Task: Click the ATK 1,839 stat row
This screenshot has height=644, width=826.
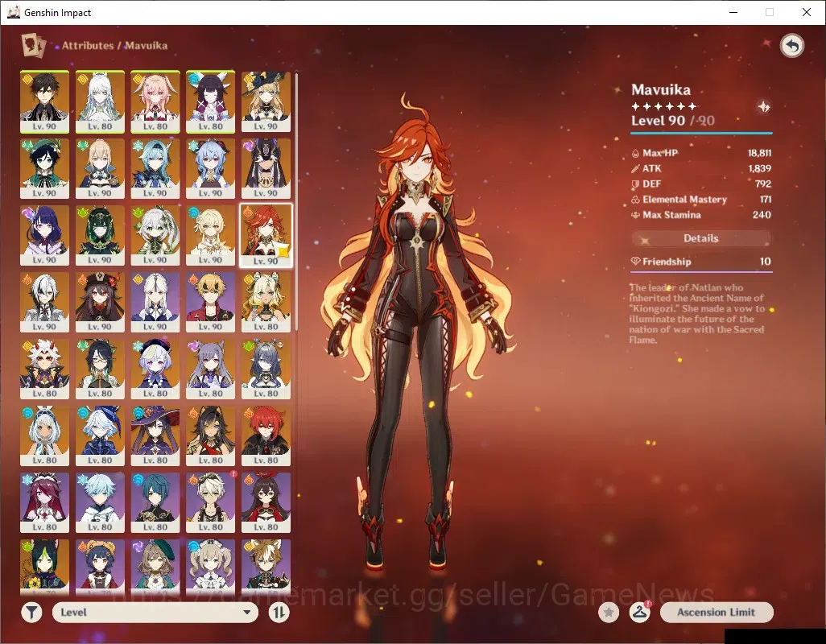Action: 701,168
